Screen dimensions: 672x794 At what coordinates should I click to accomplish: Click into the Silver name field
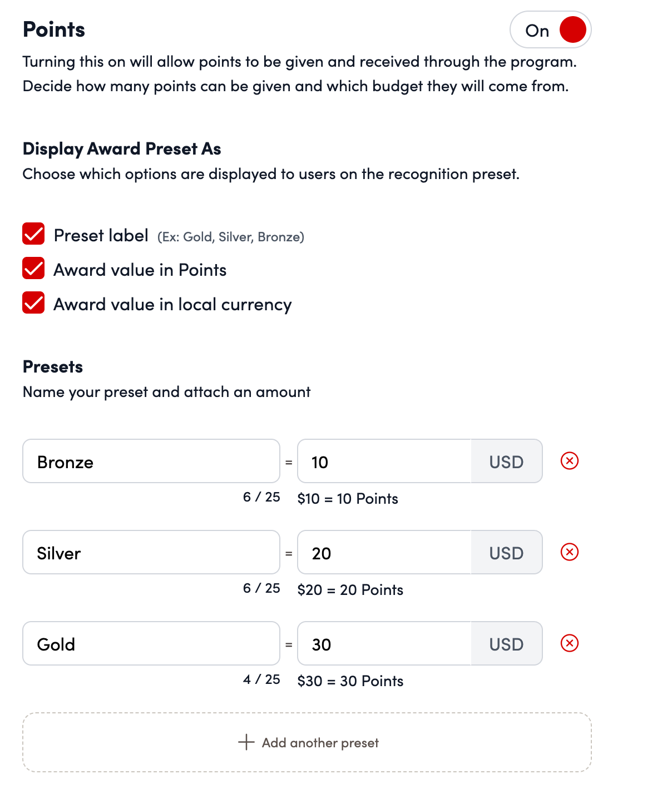151,553
